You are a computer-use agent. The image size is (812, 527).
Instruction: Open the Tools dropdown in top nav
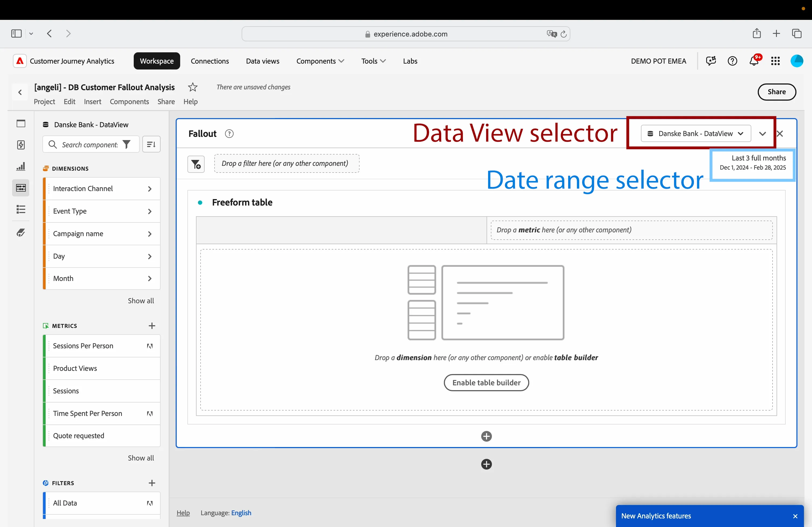[374, 61]
